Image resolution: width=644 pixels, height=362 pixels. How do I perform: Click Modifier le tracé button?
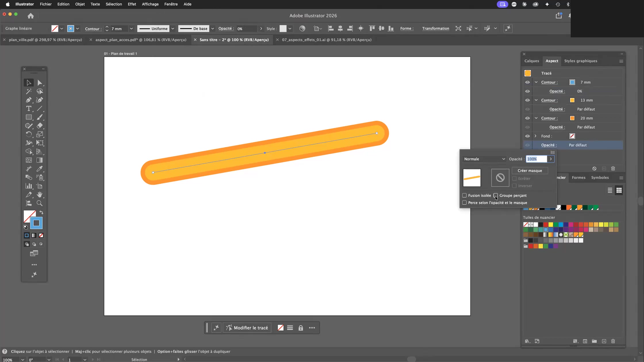pyautogui.click(x=247, y=328)
